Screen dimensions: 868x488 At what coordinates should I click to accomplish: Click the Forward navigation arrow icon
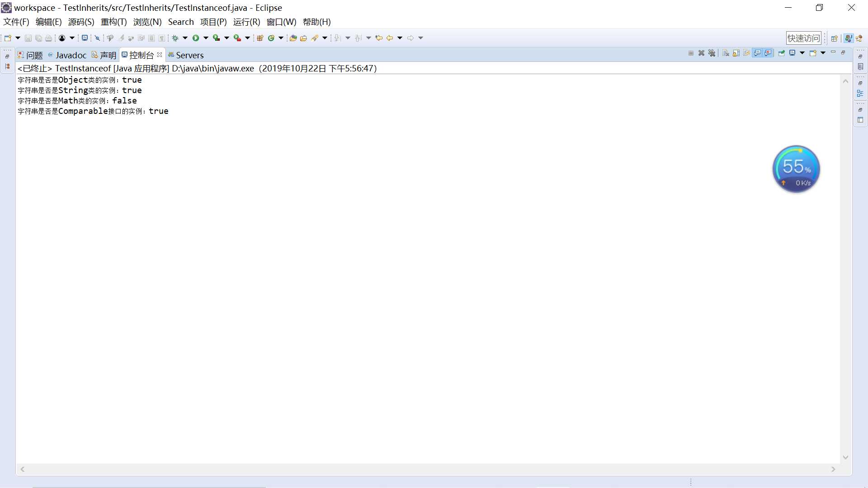pyautogui.click(x=410, y=38)
